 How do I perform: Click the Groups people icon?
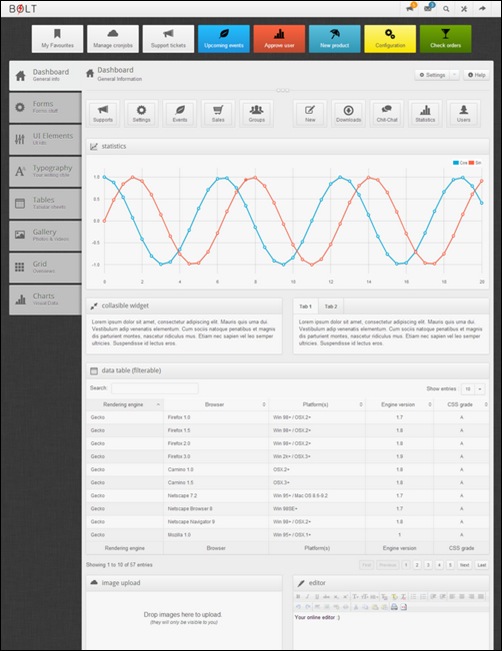[257, 113]
